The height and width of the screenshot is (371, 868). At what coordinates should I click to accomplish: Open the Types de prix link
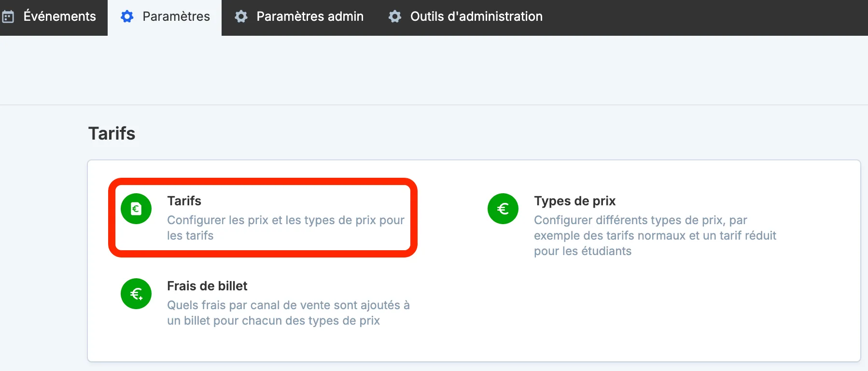tap(574, 201)
